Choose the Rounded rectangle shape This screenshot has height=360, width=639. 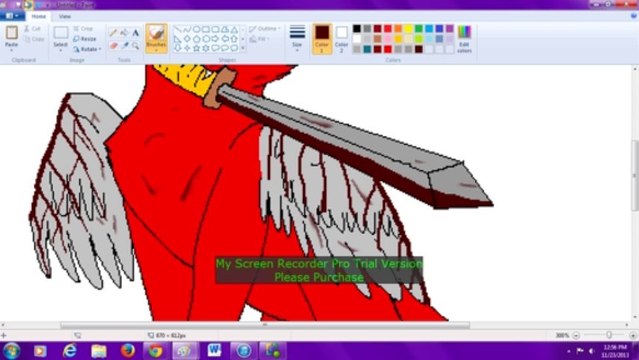click(x=215, y=29)
